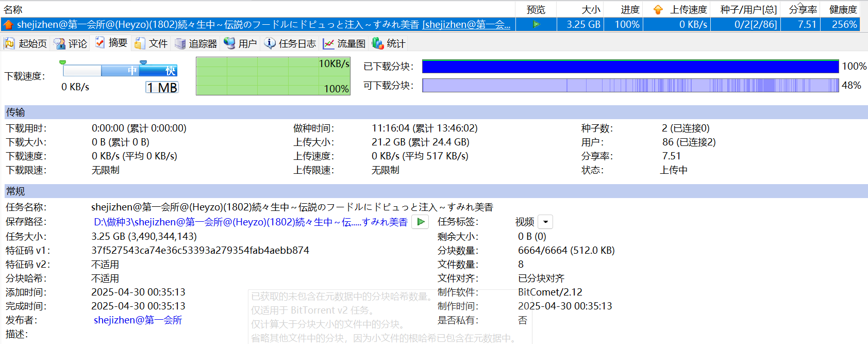The height and width of the screenshot is (344, 868).
Task: Switch to the 统计 tab
Action: pyautogui.click(x=389, y=43)
